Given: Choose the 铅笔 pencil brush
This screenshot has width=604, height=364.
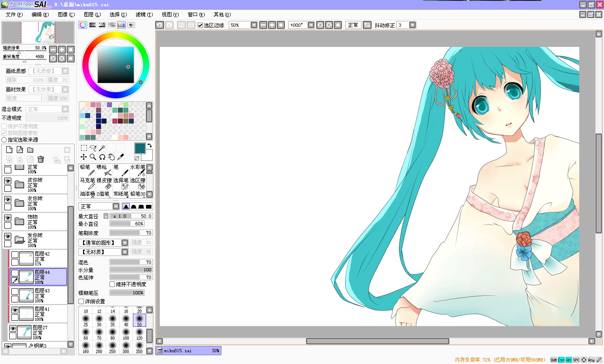Looking at the screenshot, I should click(x=87, y=170).
